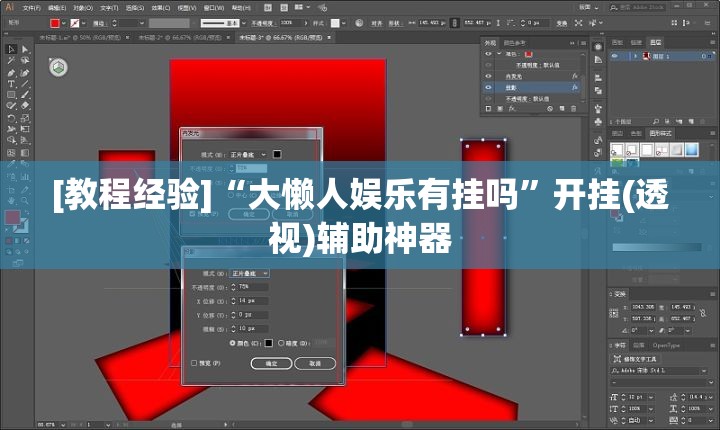The image size is (720, 430).
Task: Select the Shape Builder tool
Action: 11,140
